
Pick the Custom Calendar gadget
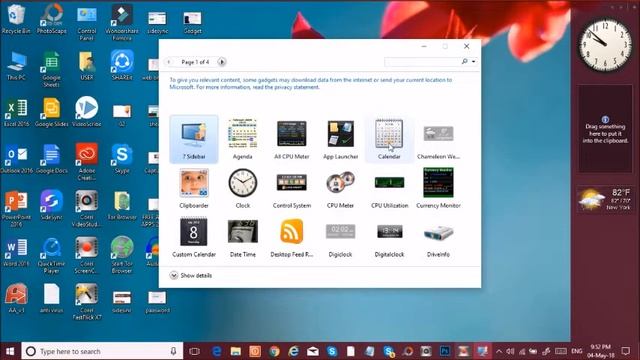(194, 237)
